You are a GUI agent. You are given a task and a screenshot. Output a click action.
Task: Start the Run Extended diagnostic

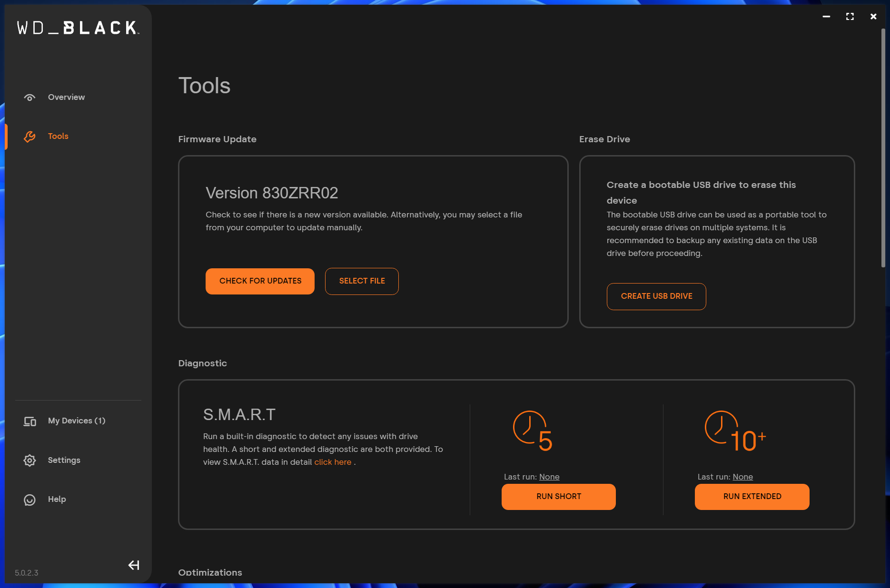click(752, 497)
